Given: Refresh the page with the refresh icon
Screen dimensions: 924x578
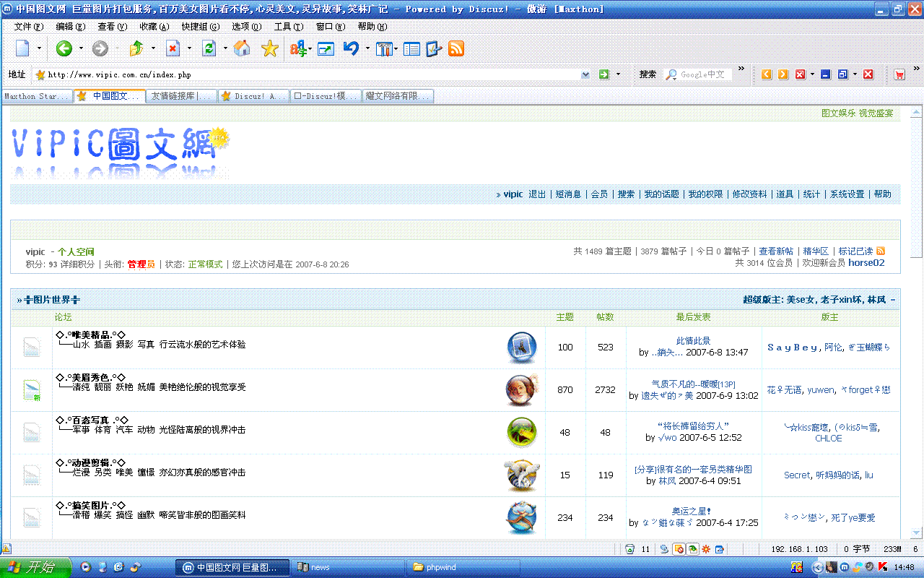Looking at the screenshot, I should [209, 49].
